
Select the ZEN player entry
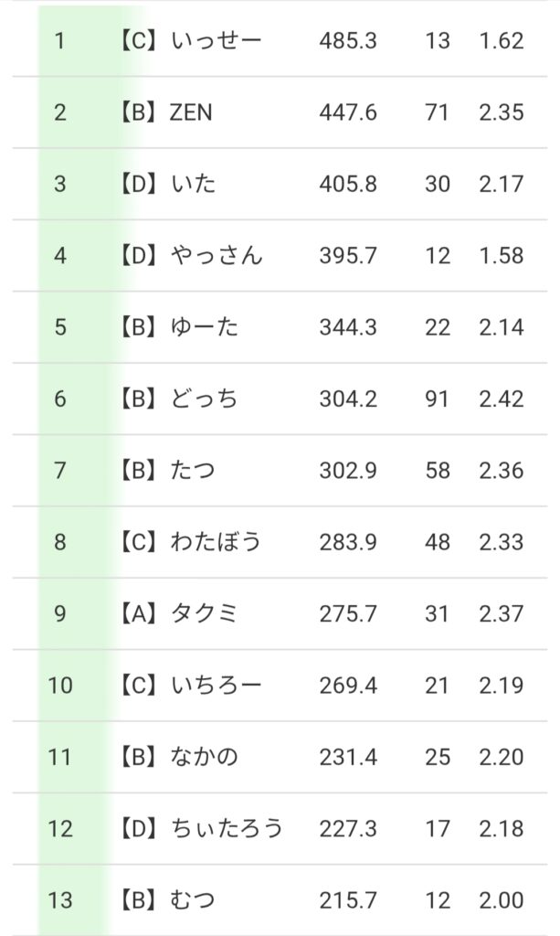pyautogui.click(x=191, y=112)
